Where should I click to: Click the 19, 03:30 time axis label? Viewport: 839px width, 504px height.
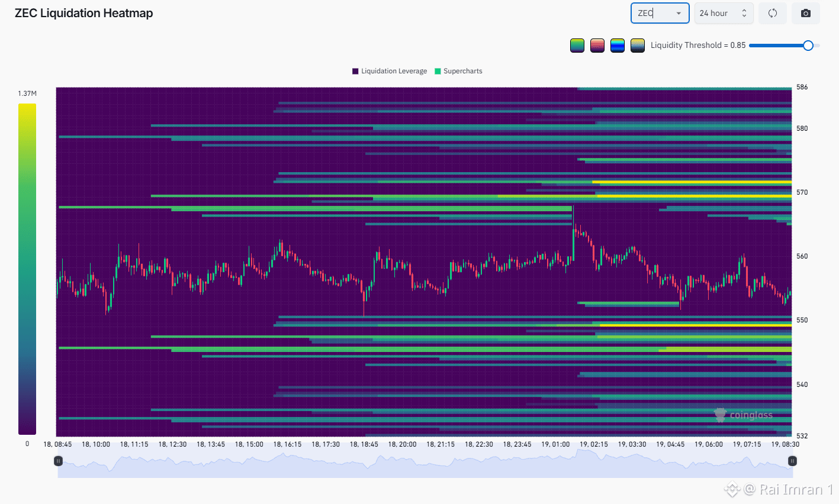click(x=632, y=444)
